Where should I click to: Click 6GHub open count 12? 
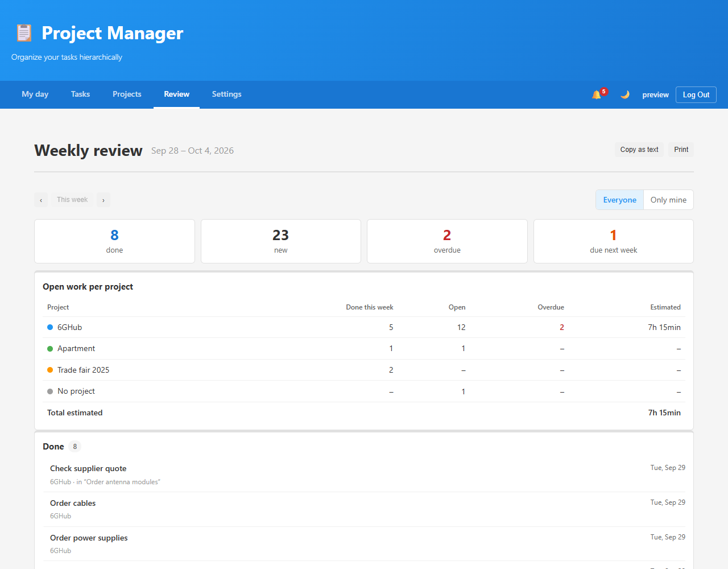tap(461, 327)
